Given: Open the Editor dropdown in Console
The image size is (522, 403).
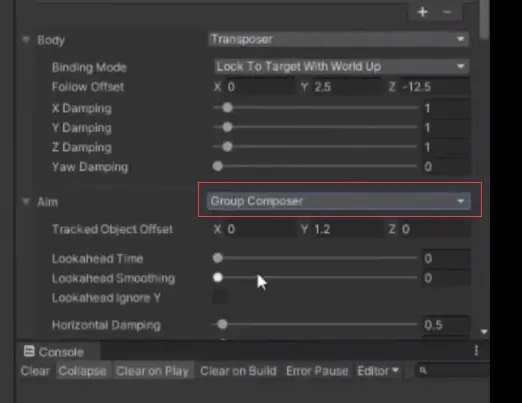Looking at the screenshot, I should (378, 371).
